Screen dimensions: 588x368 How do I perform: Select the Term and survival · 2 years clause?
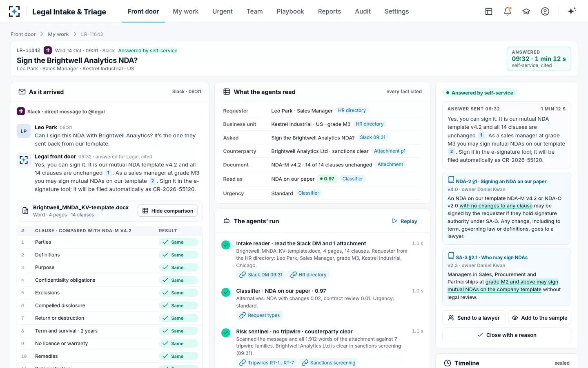(x=109, y=331)
